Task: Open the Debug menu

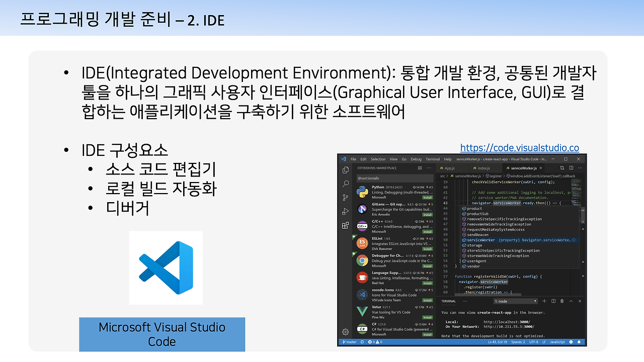Action: (416, 159)
